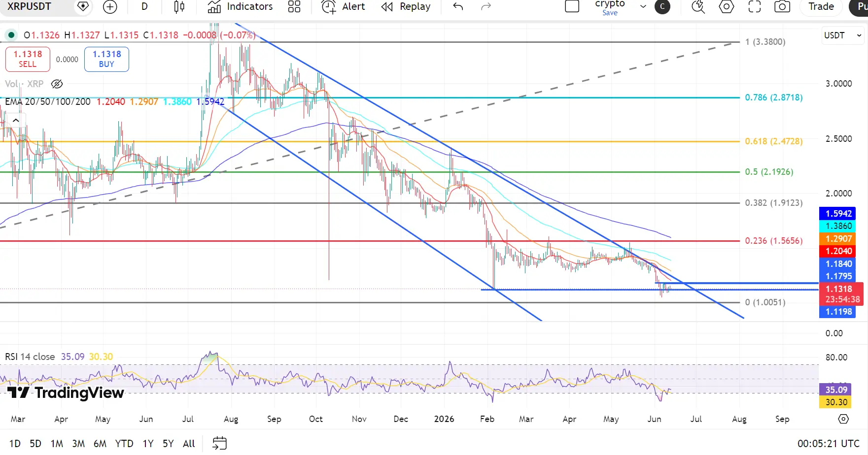868x455 pixels.
Task: Click the 1.1318 BUY button
Action: pos(106,59)
